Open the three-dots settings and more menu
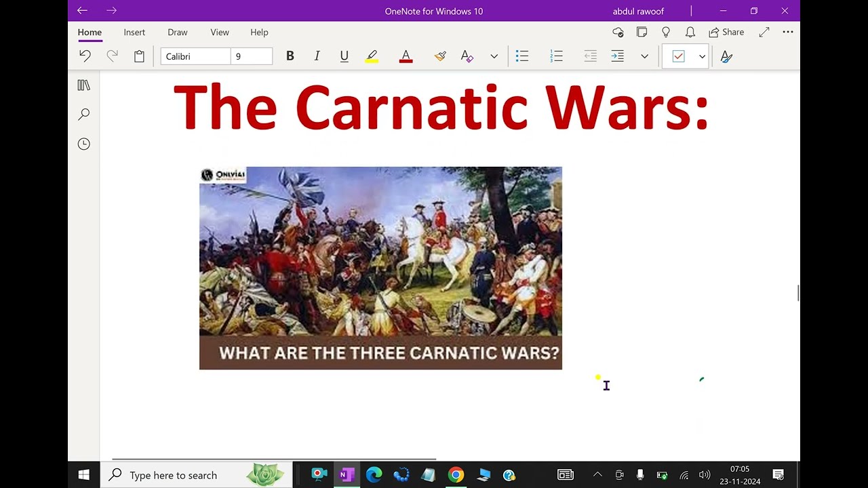 [788, 32]
